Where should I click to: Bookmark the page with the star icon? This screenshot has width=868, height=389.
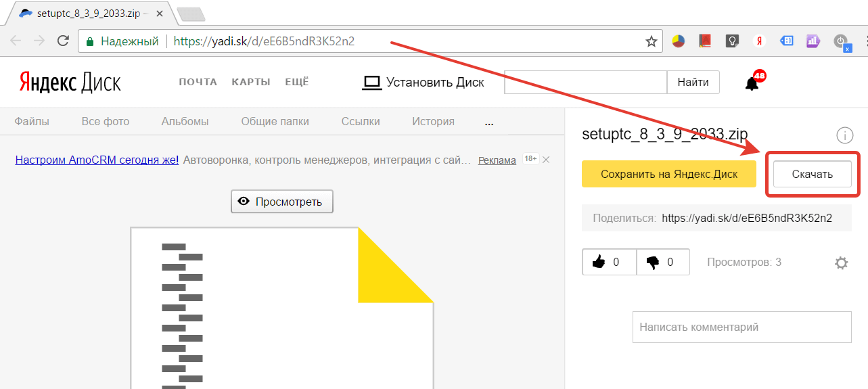(x=652, y=41)
